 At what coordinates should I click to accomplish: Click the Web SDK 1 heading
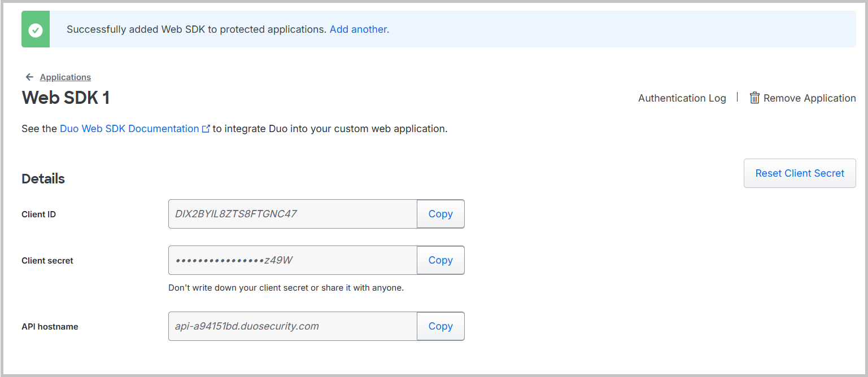pos(66,98)
